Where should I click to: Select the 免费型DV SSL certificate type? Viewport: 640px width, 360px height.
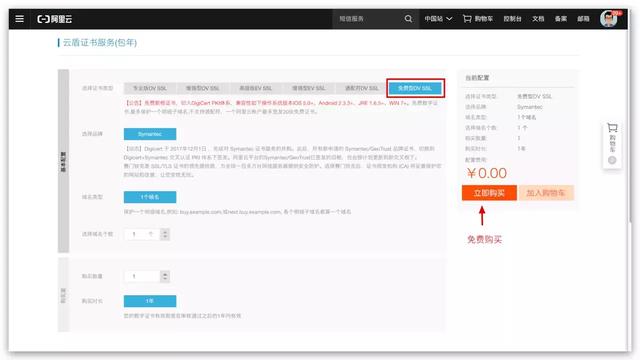coord(415,88)
